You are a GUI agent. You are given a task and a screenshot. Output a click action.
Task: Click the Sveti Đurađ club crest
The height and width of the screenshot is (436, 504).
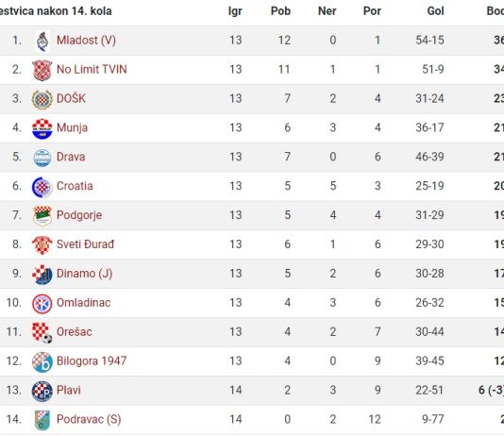pos(42,245)
